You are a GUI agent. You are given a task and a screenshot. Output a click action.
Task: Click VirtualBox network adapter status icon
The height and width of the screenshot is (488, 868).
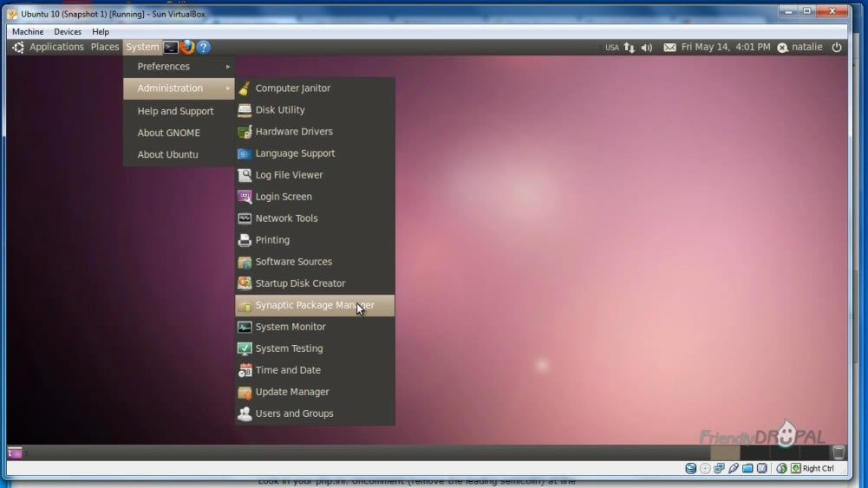pos(719,468)
